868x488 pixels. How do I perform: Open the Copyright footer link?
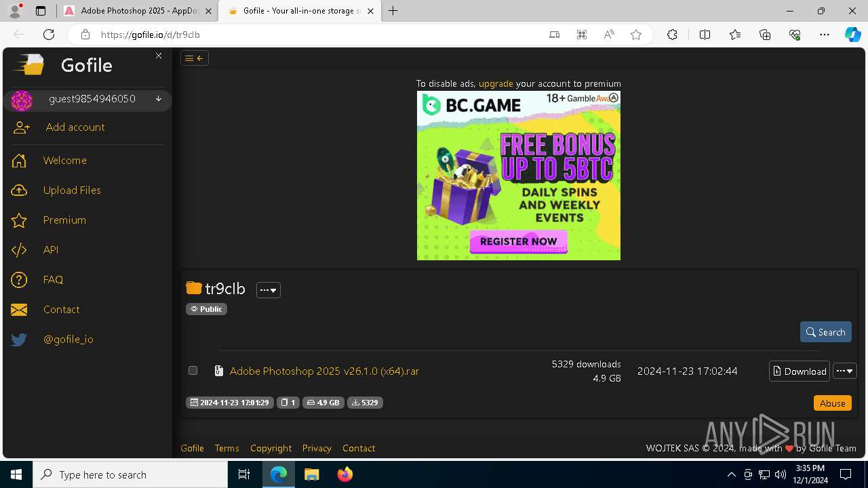pos(271,448)
